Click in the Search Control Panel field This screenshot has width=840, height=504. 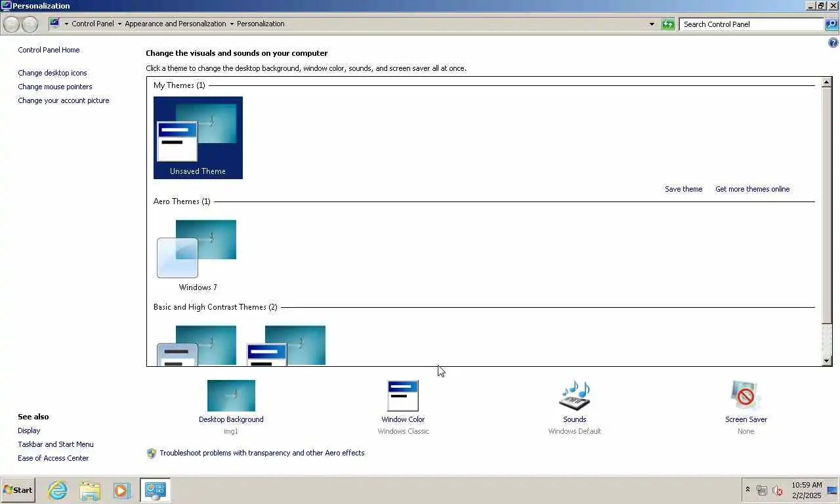coord(751,24)
